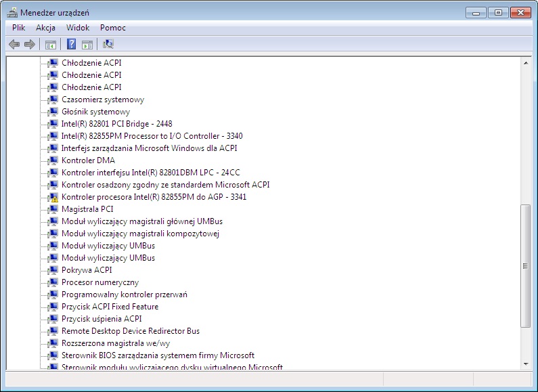Screen dimensions: 538x392
Task: Click the icon beside Czasomierz systemowy
Action: [53, 100]
